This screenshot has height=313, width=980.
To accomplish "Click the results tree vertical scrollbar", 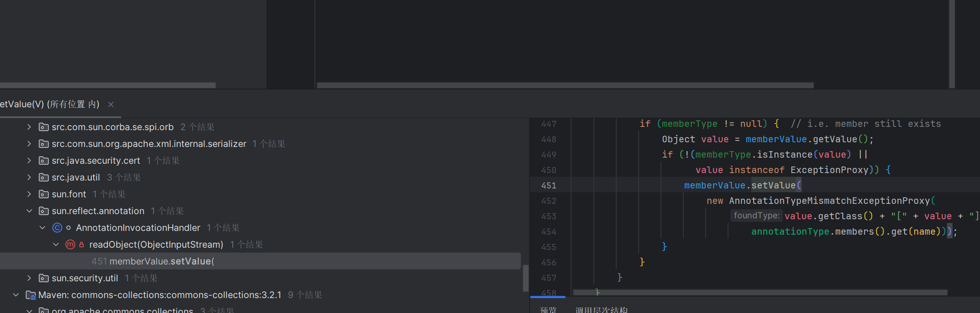I will (x=525, y=278).
